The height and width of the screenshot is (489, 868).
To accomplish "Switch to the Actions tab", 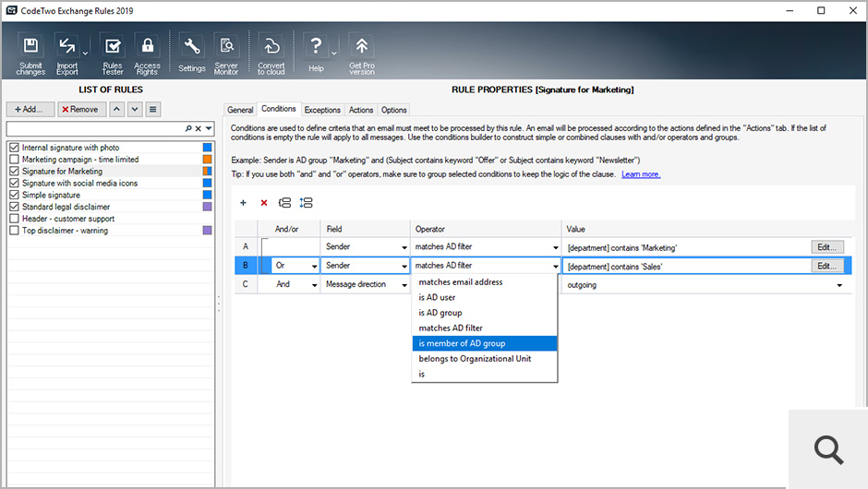I will 361,110.
